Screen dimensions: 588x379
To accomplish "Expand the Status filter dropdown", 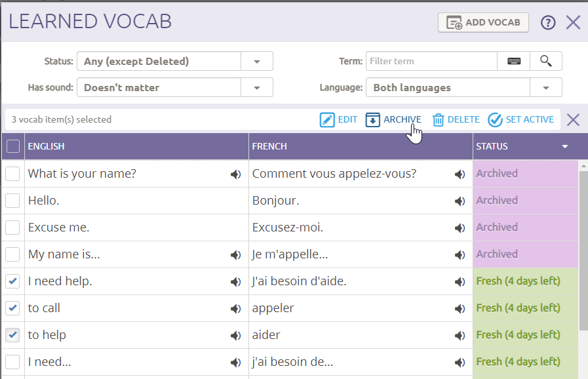I will coord(257,62).
